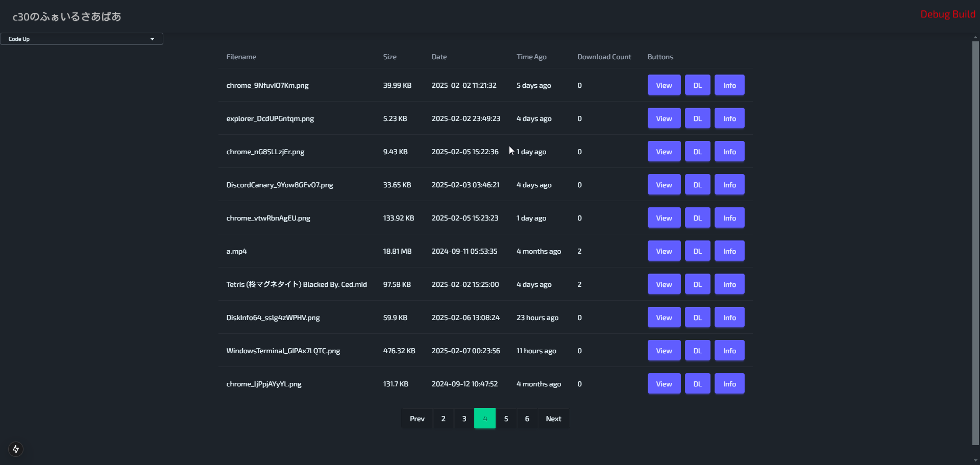Click the Download Count column header
The height and width of the screenshot is (465, 980).
(604, 57)
